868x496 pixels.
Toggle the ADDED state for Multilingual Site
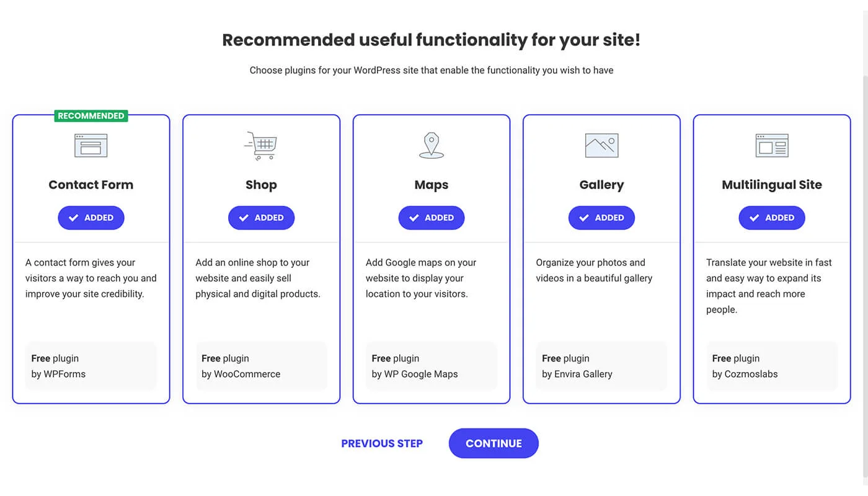[x=772, y=218]
